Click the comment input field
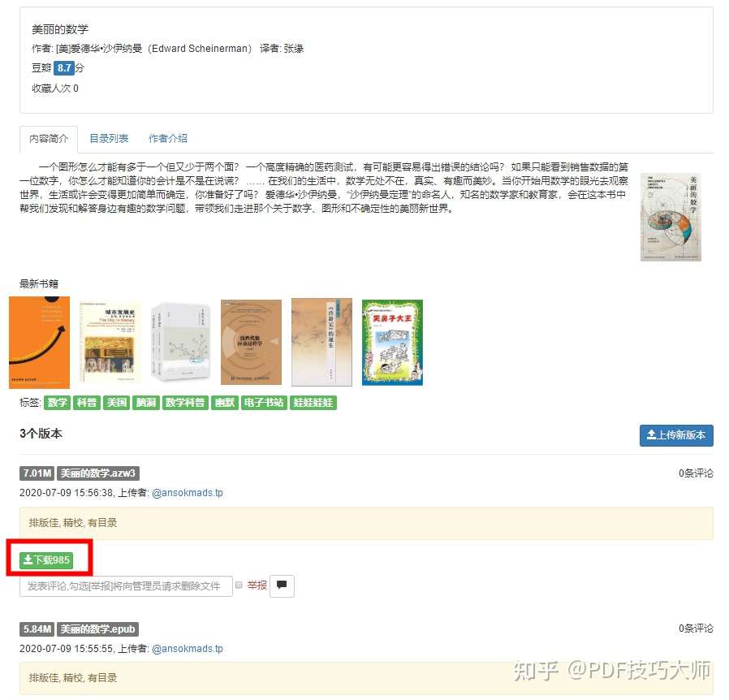 tap(126, 586)
